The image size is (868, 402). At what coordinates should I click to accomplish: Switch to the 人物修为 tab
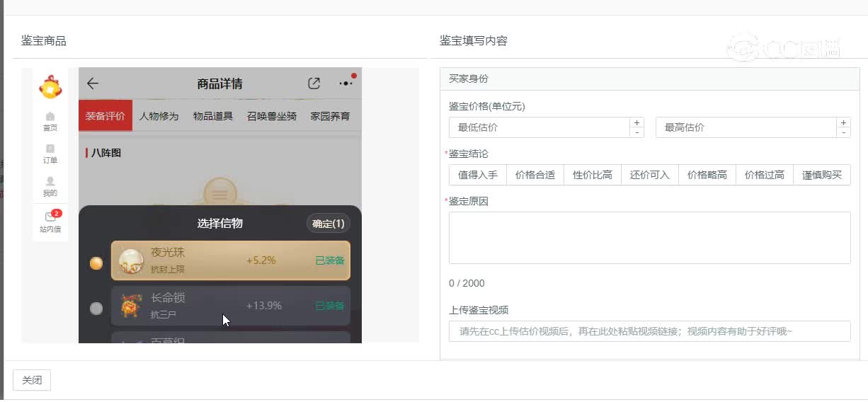[159, 115]
